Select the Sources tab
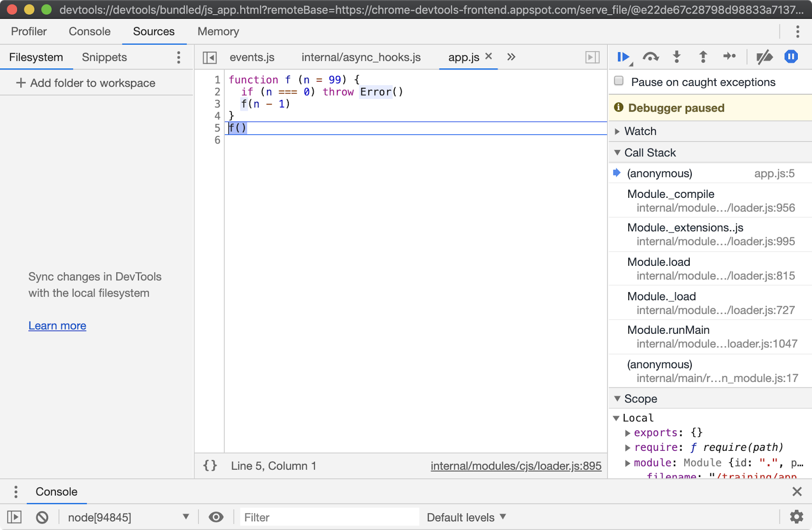Screen dimensions: 812x530 click(154, 31)
